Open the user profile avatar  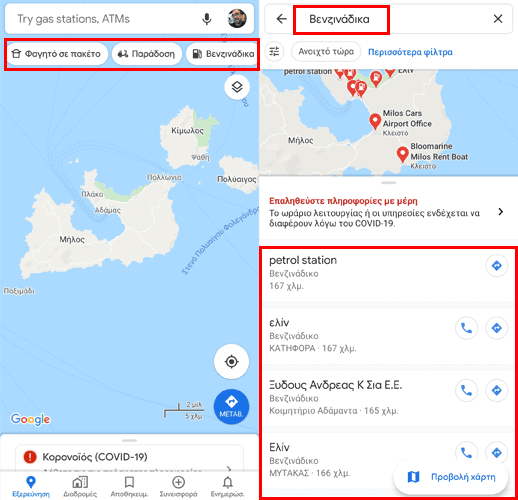coord(237,18)
